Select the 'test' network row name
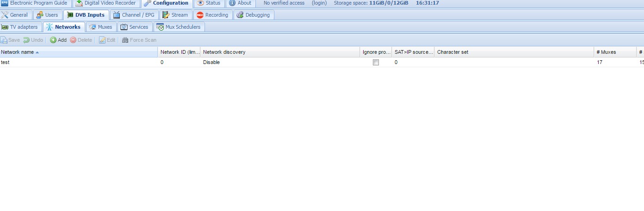Screen dimensions: 644x211 [5, 62]
